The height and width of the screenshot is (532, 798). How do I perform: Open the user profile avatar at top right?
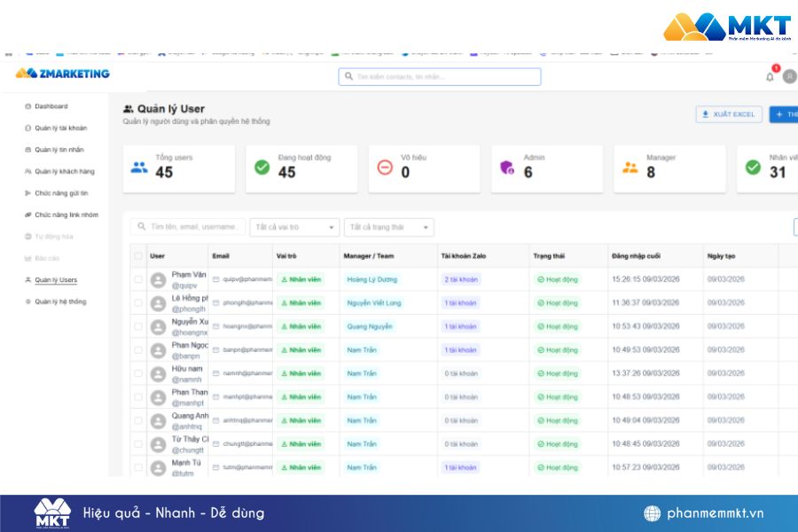[790, 76]
